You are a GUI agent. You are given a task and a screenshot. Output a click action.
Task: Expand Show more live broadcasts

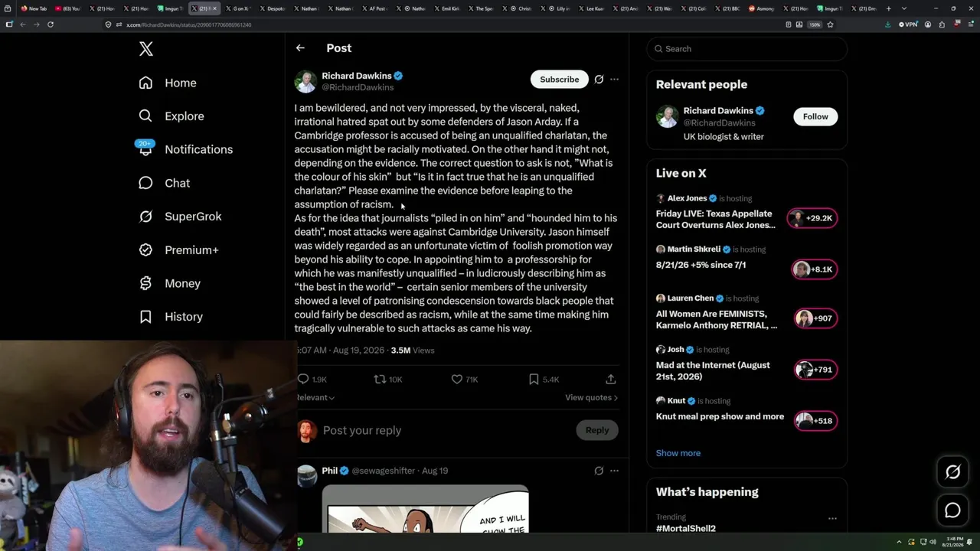678,453
